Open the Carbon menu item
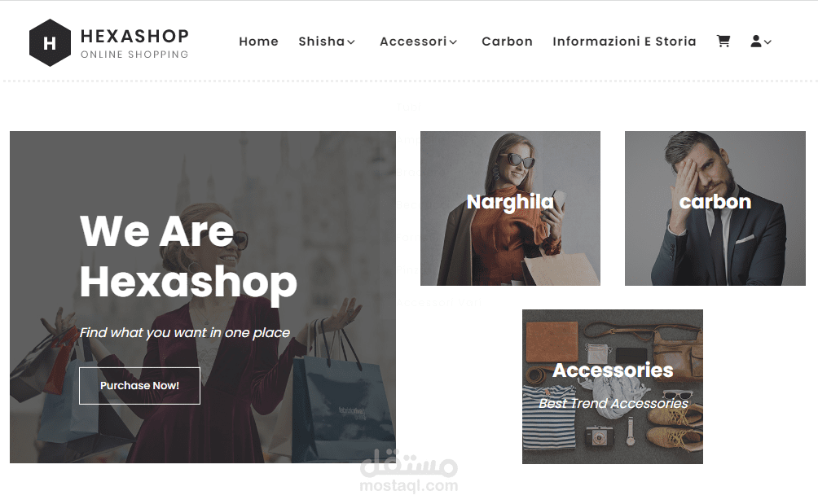818x504 pixels. point(507,42)
